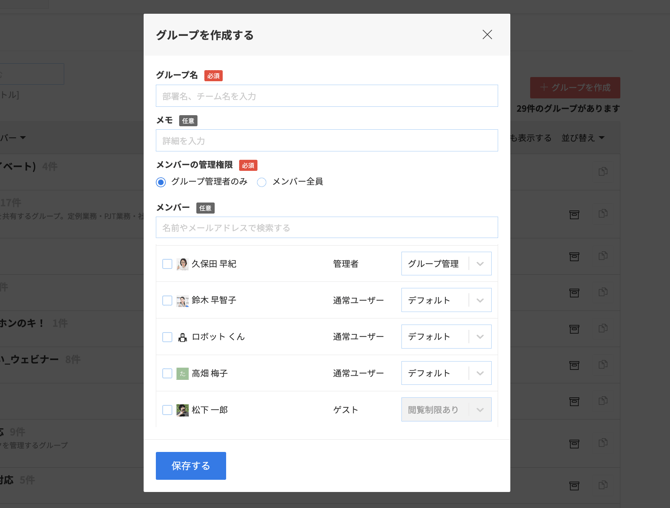Click the avatar photo of 久保田 早紀
670x508 pixels.
coord(182,264)
